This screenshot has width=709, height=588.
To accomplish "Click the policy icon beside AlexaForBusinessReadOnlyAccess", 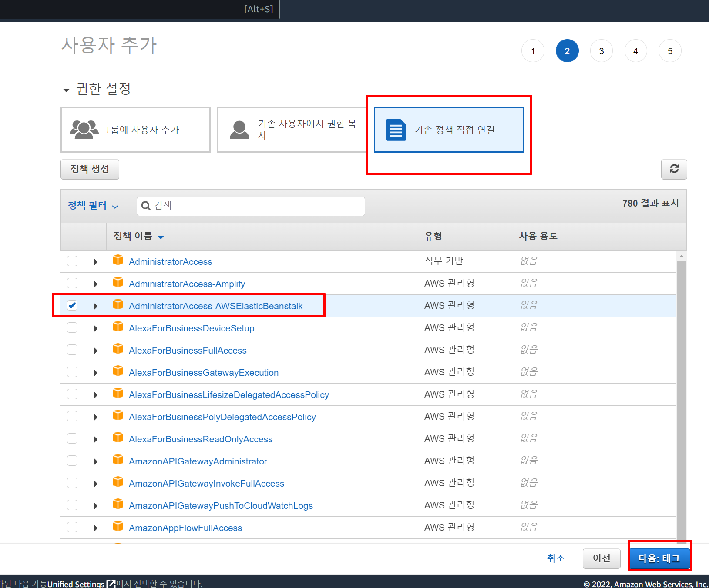I will 118,438.
